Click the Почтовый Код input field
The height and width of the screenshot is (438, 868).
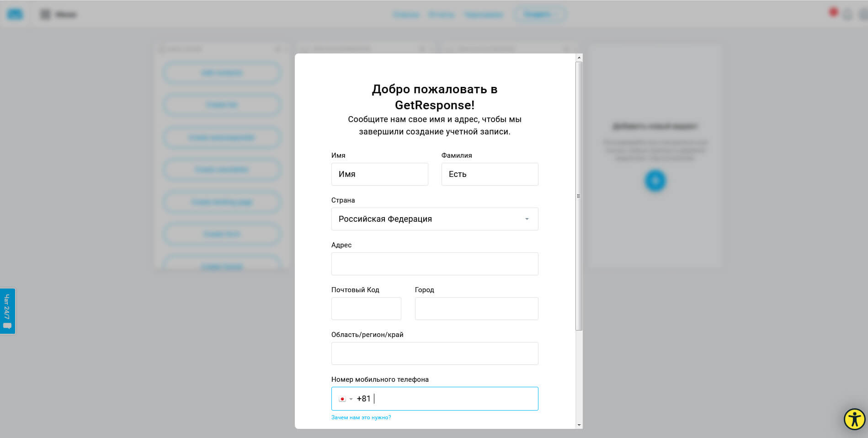point(366,309)
